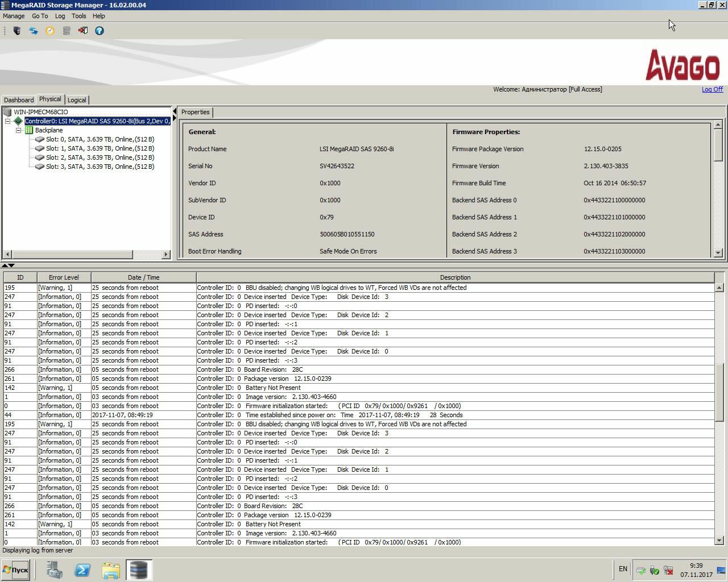Switch to the Dashboard tab
The height and width of the screenshot is (582, 728).
tap(19, 100)
